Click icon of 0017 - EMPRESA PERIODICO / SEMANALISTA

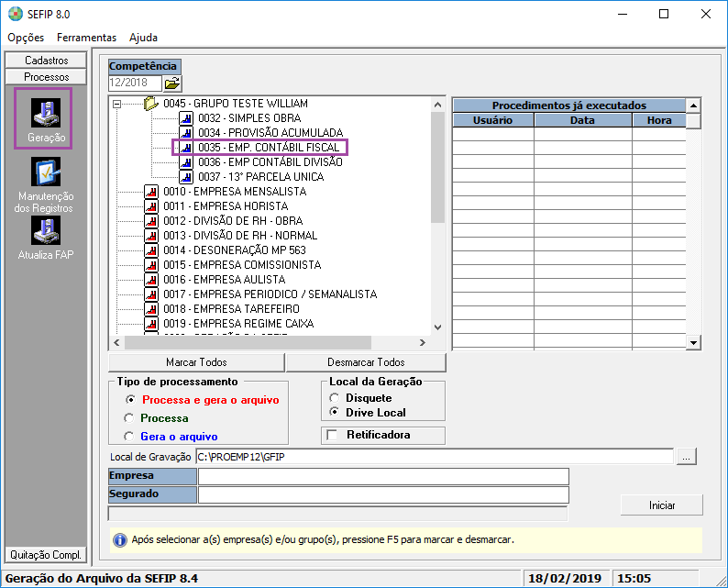(151, 294)
